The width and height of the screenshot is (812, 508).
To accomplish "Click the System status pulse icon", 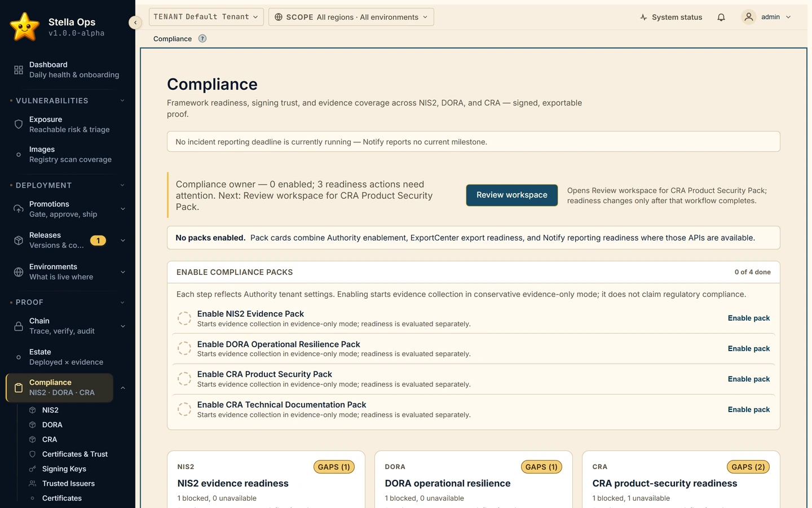I will [x=644, y=17].
